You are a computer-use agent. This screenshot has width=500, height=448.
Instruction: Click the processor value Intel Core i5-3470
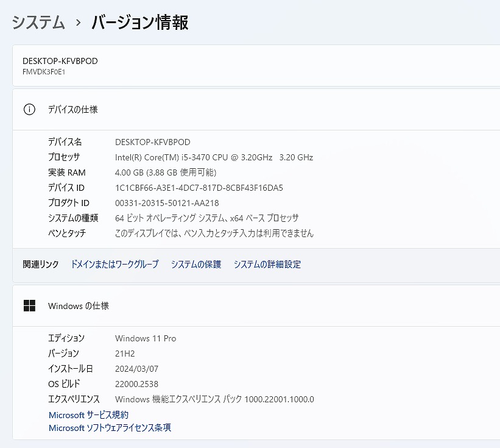(214, 157)
